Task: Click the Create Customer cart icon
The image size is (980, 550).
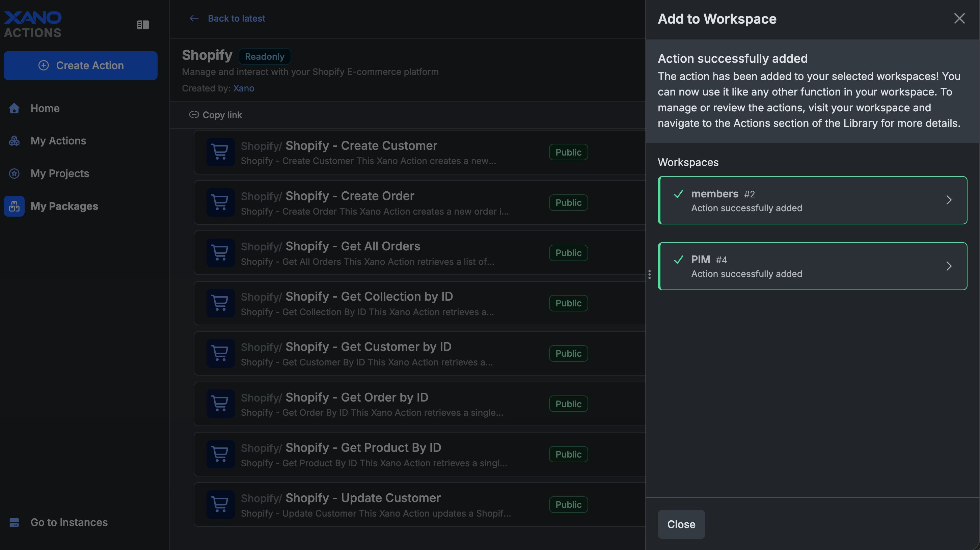Action: 220,152
